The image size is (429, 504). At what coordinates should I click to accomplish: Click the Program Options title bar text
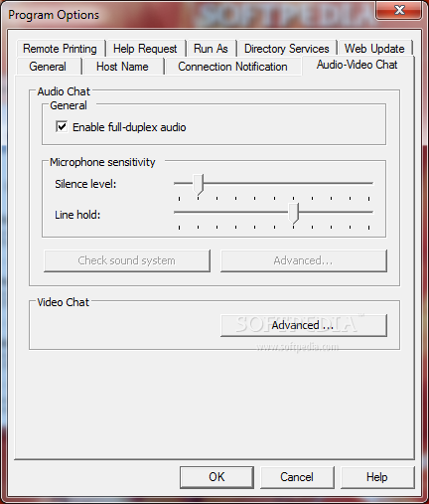[54, 15]
